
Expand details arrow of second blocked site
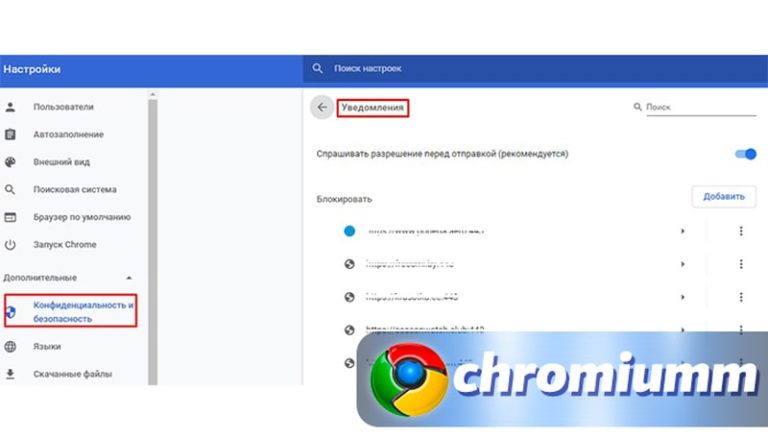pyautogui.click(x=683, y=264)
